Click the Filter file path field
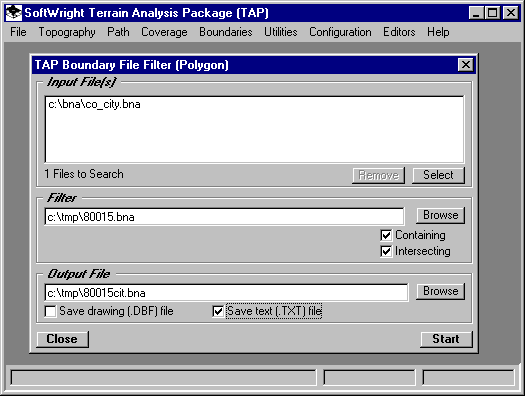Viewport: 525px width, 396px height. pos(224,217)
